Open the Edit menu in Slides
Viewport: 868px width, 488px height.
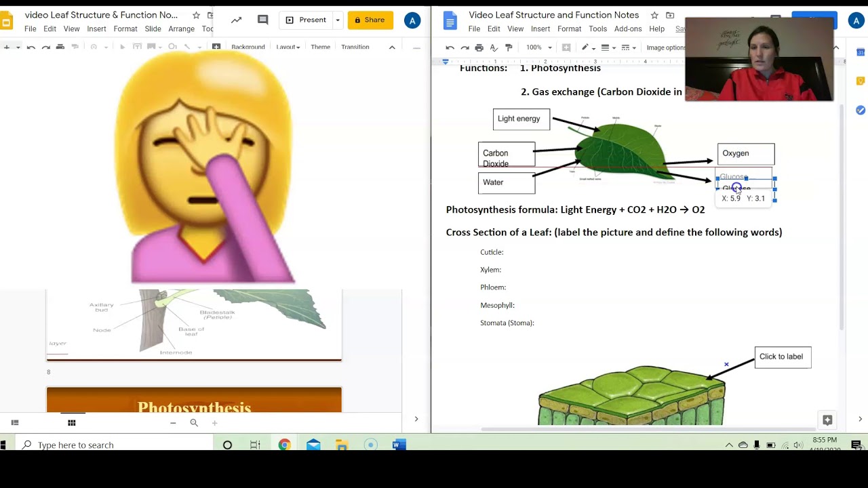[x=50, y=29]
